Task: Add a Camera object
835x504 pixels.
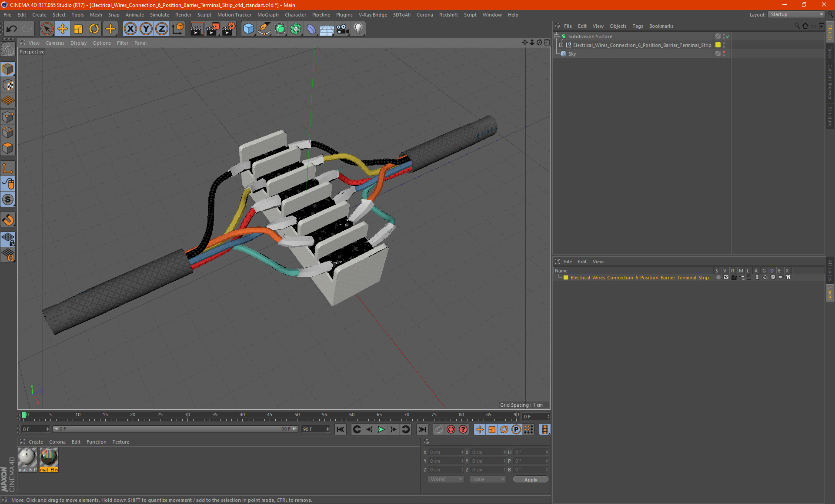Action: (x=342, y=29)
